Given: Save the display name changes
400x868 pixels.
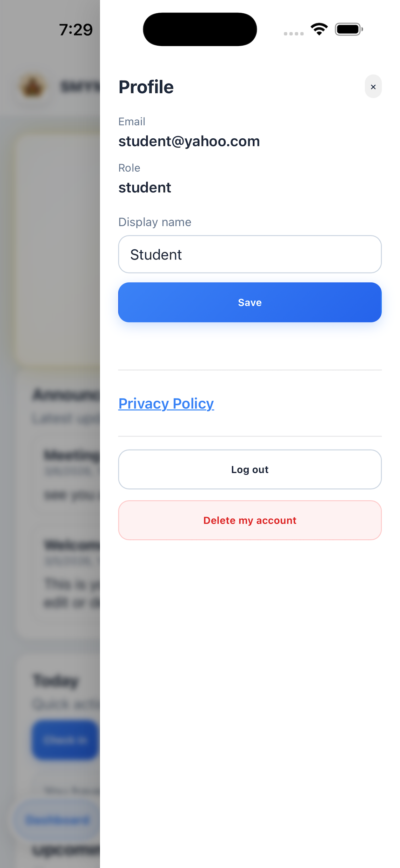Looking at the screenshot, I should pos(250,302).
